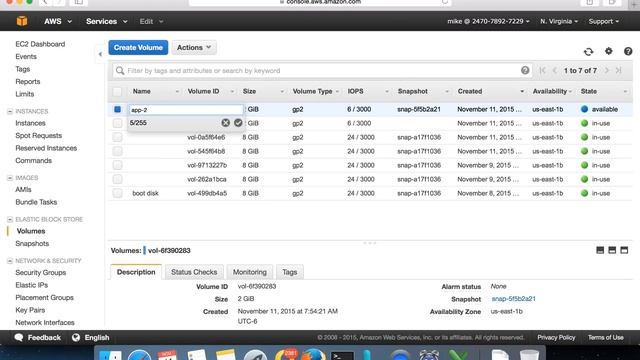The width and height of the screenshot is (640, 360).
Task: Open AMIs in the sidebar
Action: tap(23, 189)
